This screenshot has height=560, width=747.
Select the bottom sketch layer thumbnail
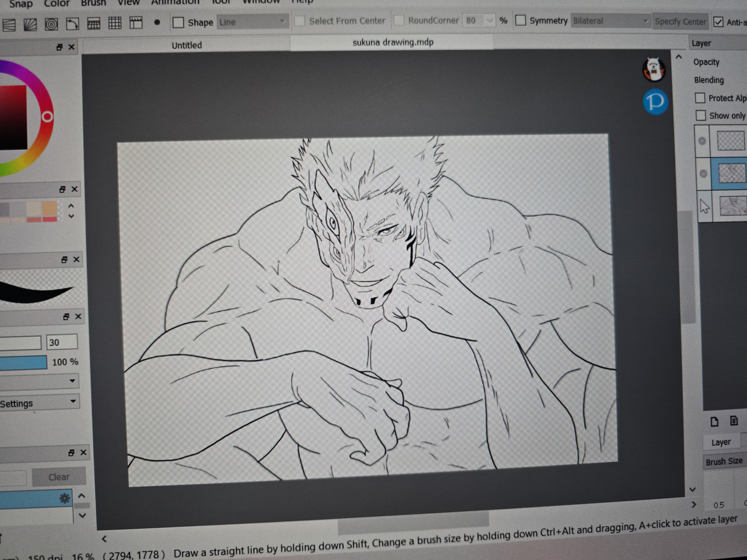[x=733, y=205]
